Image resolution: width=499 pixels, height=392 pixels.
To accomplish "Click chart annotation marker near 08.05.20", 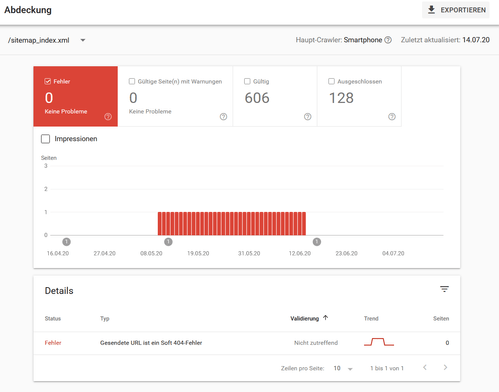I will tap(168, 242).
